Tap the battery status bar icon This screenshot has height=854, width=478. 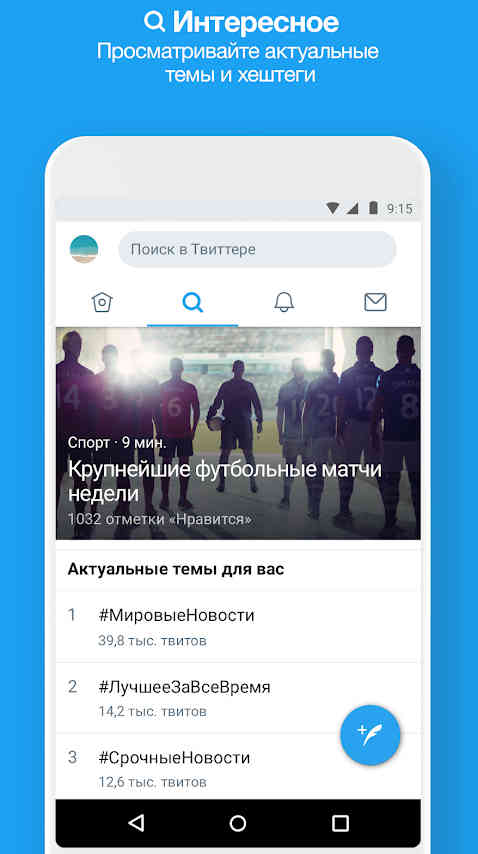pyautogui.click(x=373, y=208)
